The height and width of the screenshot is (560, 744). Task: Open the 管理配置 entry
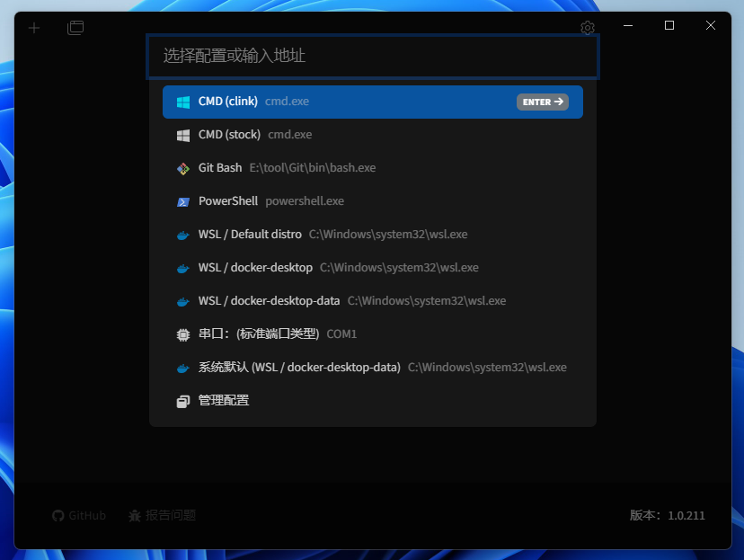pos(223,400)
